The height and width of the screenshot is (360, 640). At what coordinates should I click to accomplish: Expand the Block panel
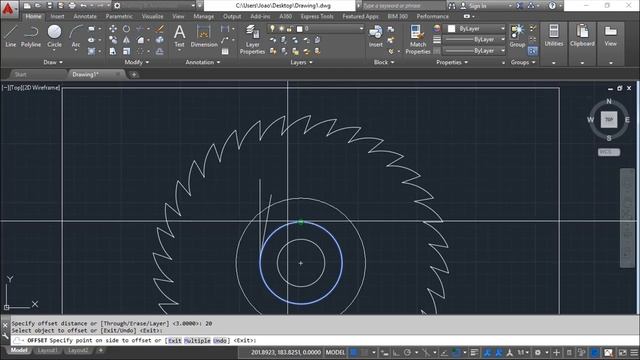click(384, 62)
